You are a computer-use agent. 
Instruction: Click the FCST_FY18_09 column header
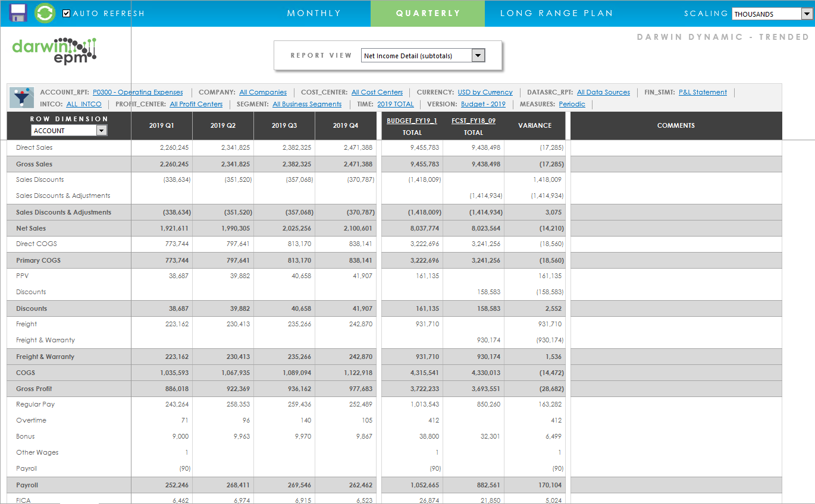pos(474,121)
